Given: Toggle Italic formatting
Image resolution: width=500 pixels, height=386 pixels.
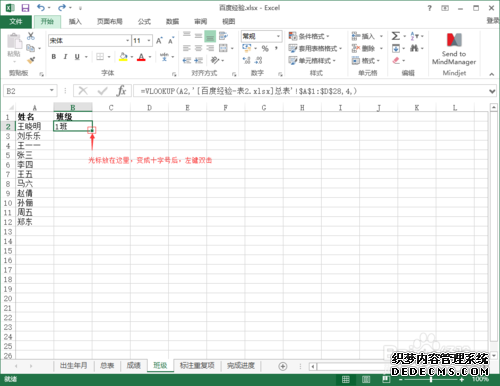Looking at the screenshot, I should click(65, 57).
